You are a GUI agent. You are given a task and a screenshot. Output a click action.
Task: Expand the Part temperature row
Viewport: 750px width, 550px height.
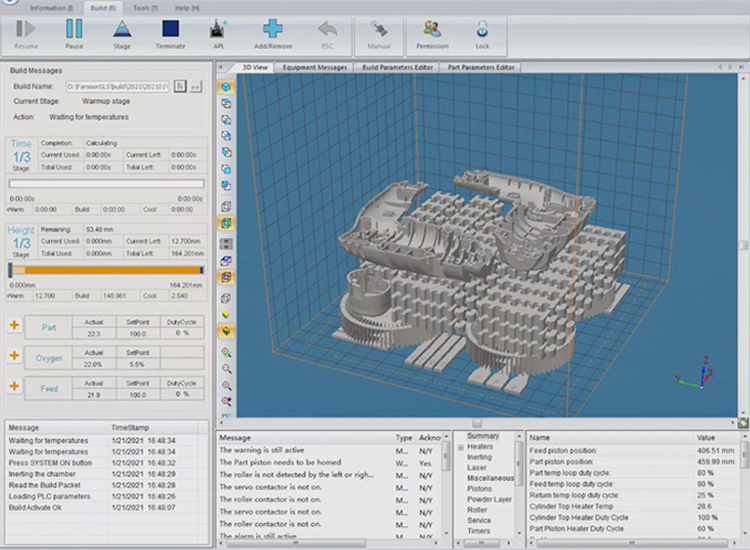pos(14,326)
